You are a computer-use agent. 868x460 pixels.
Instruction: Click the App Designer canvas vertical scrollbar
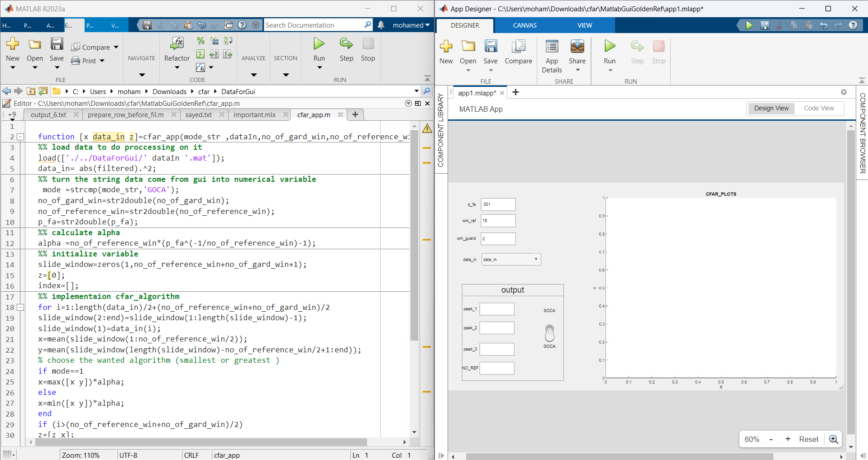tap(851, 282)
